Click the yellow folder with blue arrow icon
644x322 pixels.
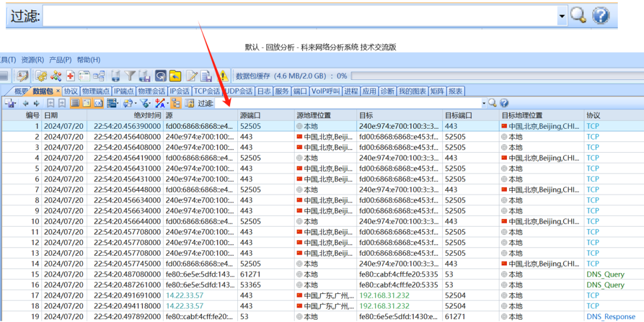pyautogui.click(x=175, y=76)
